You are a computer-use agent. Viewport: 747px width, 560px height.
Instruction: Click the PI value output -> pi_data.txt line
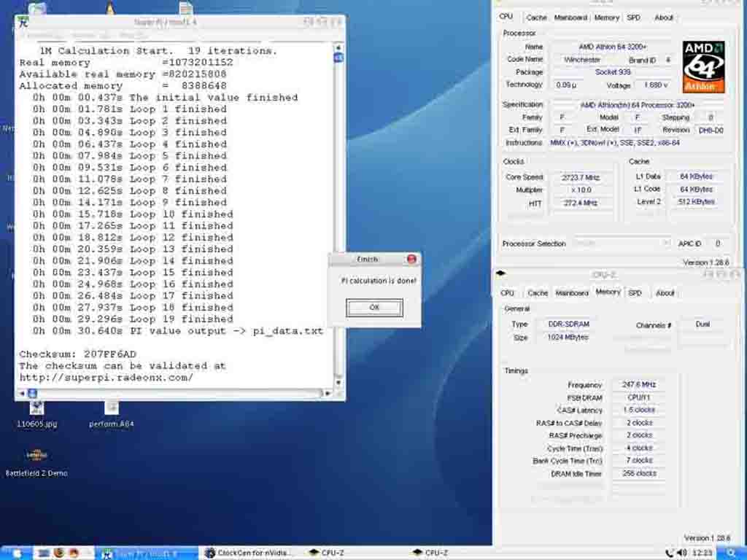click(x=178, y=331)
